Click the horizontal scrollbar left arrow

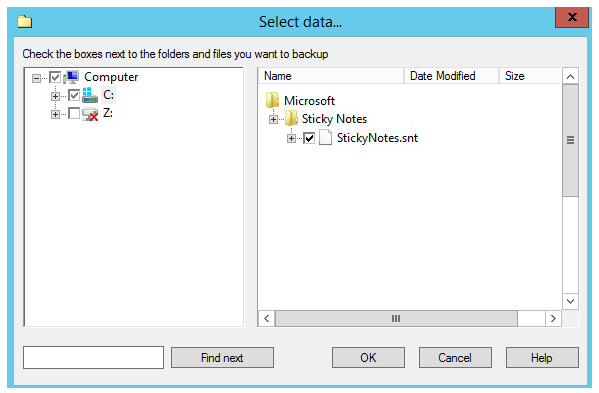coord(267,319)
